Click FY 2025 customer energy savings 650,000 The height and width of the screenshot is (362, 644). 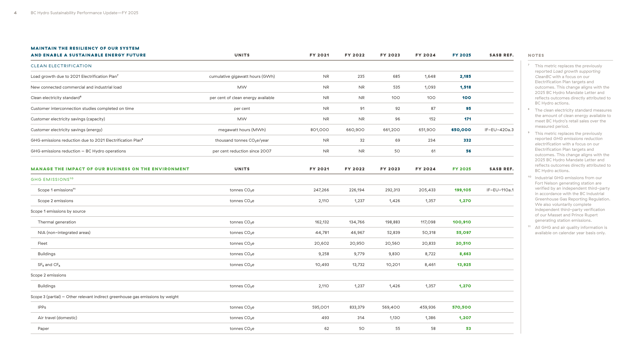click(461, 130)
